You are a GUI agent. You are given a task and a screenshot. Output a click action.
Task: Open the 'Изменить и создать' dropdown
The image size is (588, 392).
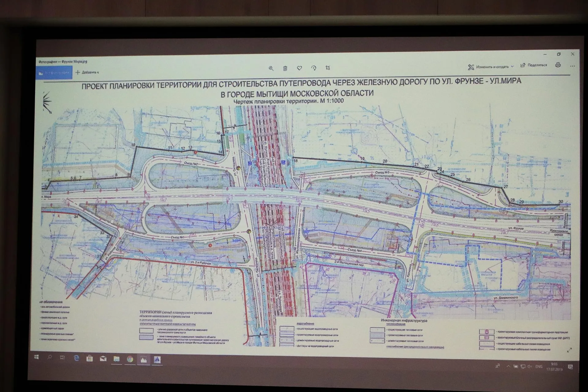[491, 67]
